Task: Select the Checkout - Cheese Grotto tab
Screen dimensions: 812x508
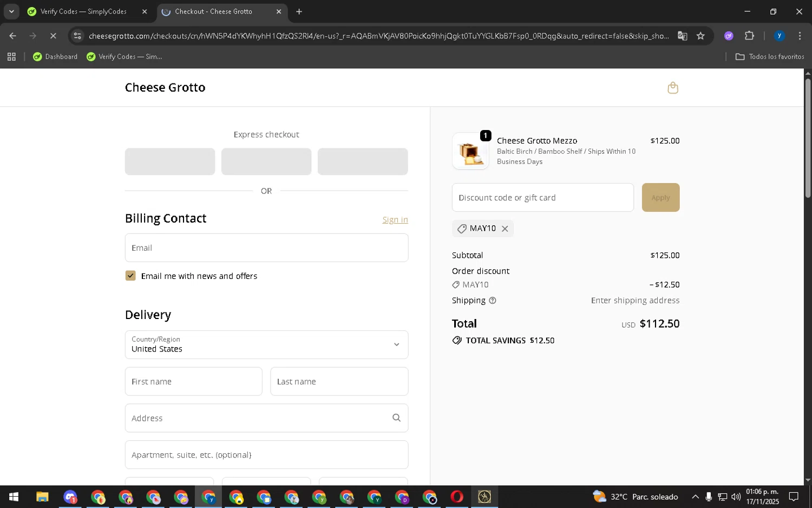Action: (213, 11)
